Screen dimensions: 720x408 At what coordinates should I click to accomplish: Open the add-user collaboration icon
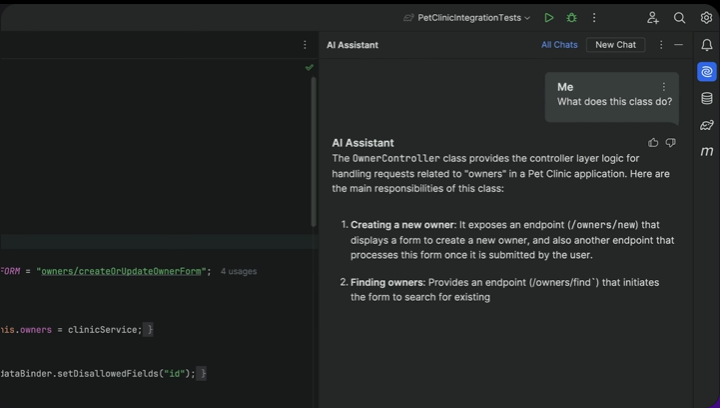pyautogui.click(x=652, y=18)
